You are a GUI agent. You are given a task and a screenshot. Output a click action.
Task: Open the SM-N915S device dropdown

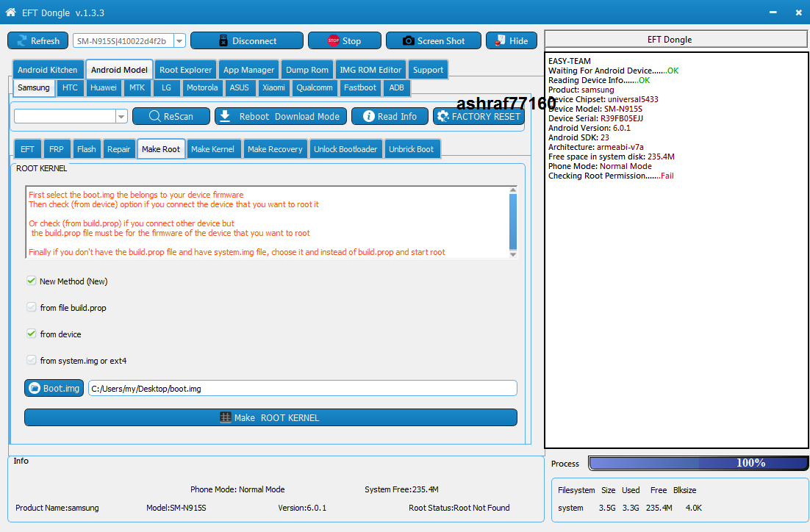[x=180, y=41]
